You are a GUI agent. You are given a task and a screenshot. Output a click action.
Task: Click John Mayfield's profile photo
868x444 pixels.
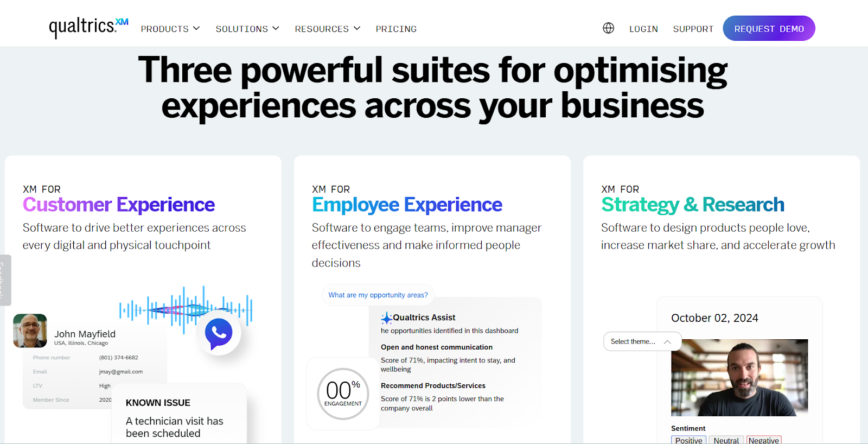(x=30, y=331)
